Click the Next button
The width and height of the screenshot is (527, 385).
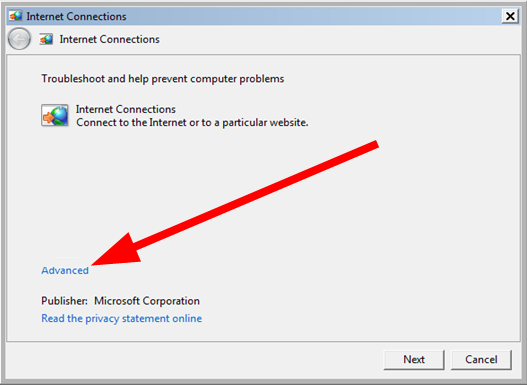(414, 359)
